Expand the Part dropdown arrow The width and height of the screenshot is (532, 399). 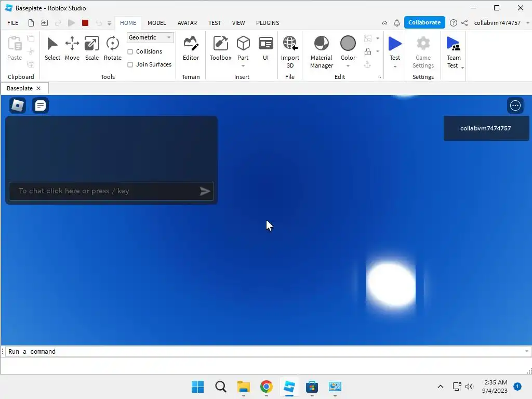[243, 66]
